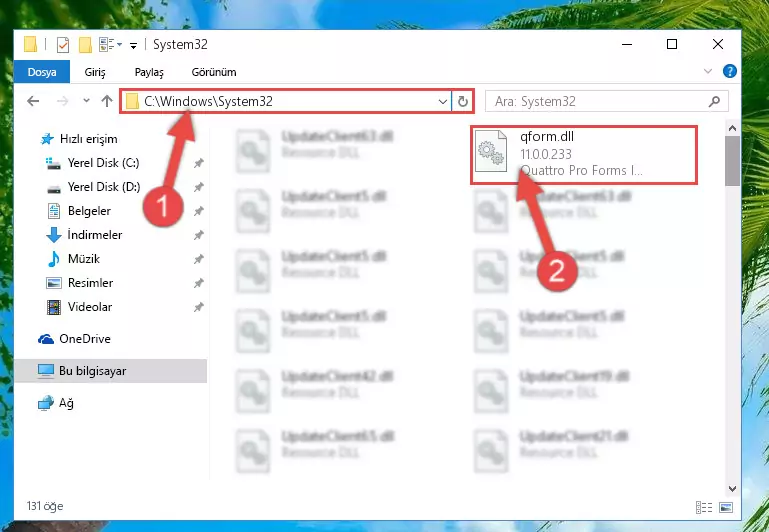This screenshot has width=769, height=532.
Task: Click the pin icon next to Müzik
Action: pos(198,259)
